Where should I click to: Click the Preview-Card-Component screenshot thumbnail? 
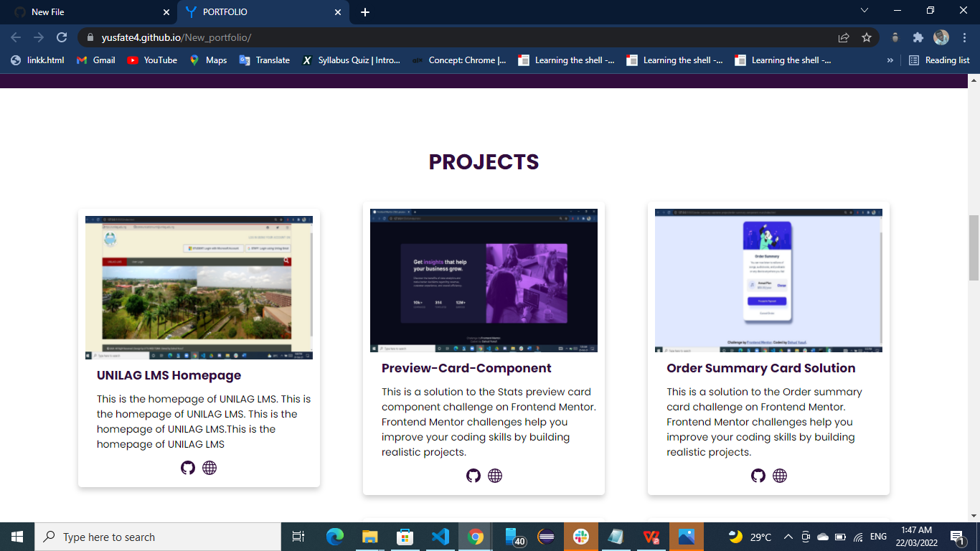[484, 281]
